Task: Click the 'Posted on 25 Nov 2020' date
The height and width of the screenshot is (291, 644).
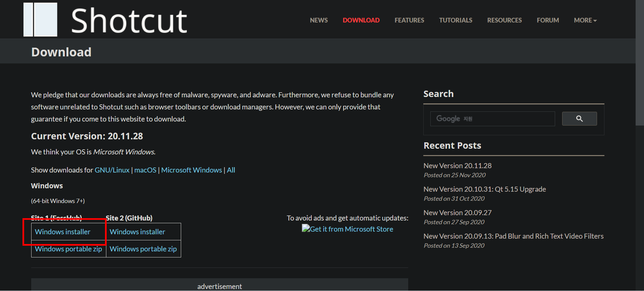Action: click(454, 175)
